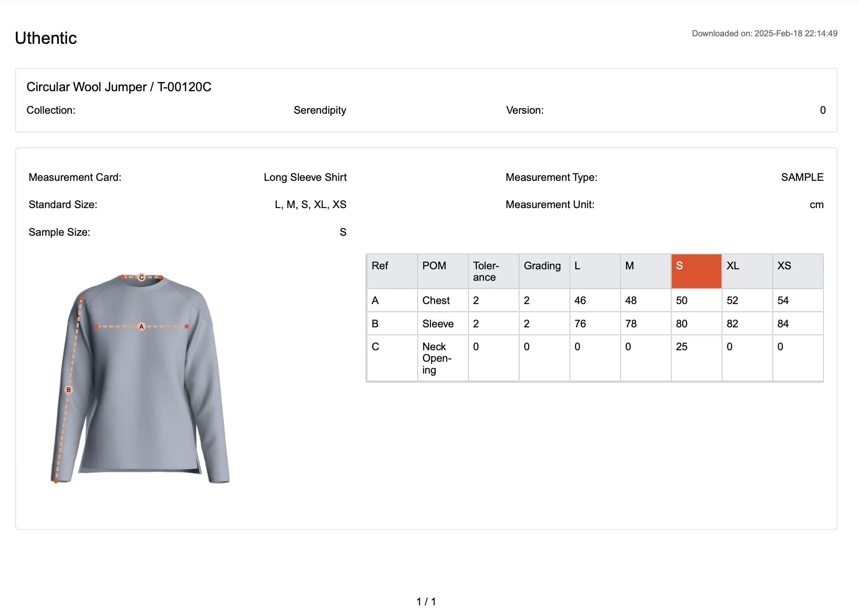Click the POM column header

tap(443, 271)
